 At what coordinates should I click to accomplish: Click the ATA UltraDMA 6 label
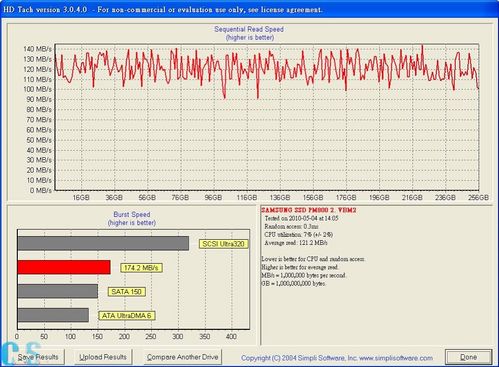coord(127,316)
